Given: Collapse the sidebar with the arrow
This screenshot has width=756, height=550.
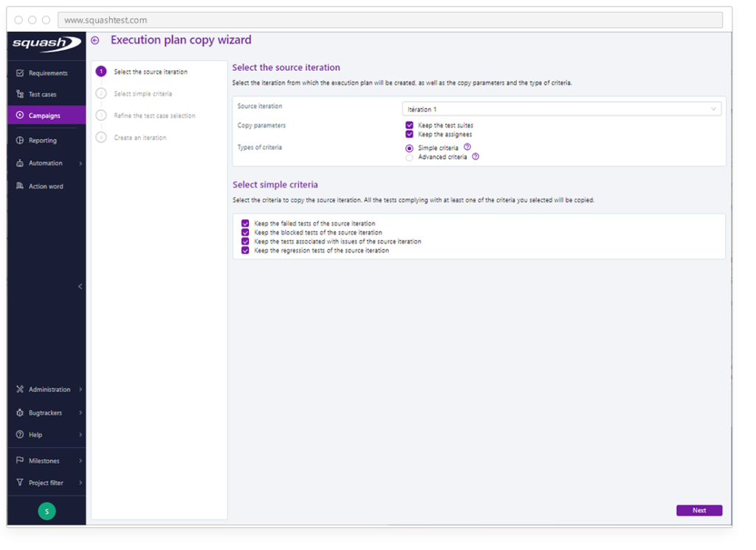Looking at the screenshot, I should [x=80, y=286].
